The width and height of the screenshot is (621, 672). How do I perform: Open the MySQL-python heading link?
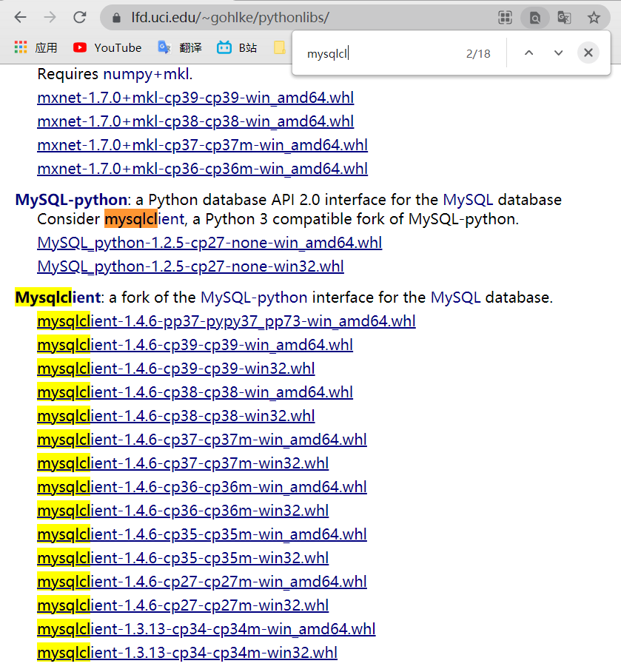click(x=71, y=200)
